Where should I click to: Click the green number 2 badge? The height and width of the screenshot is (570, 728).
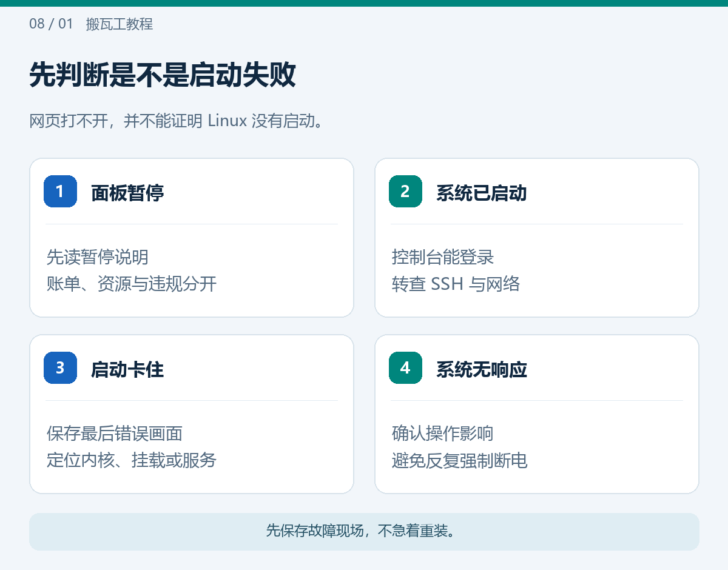(405, 191)
